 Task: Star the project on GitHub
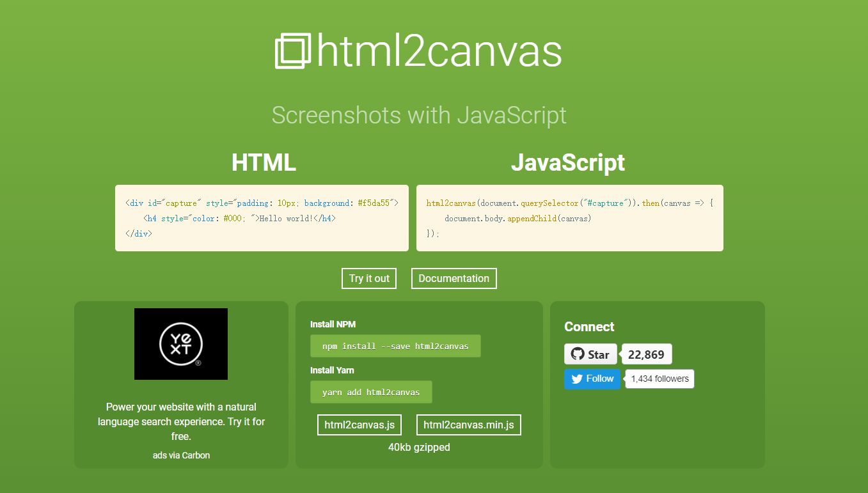pos(590,354)
